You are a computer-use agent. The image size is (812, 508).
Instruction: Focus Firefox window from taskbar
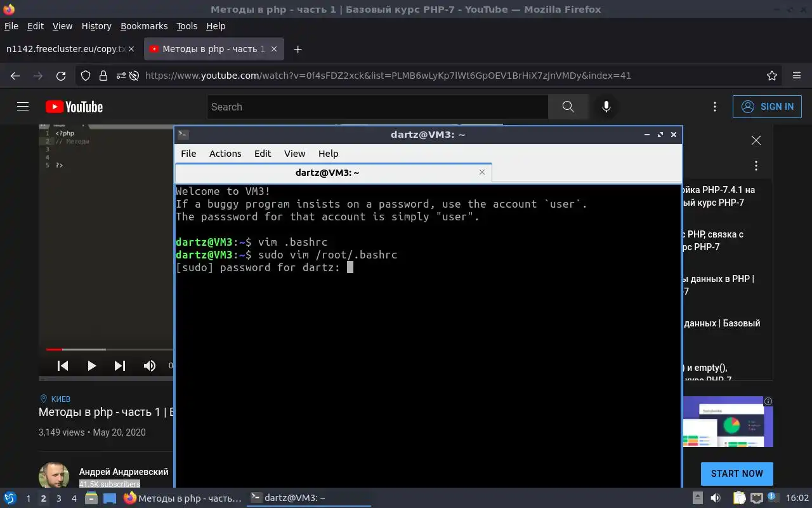click(x=183, y=498)
